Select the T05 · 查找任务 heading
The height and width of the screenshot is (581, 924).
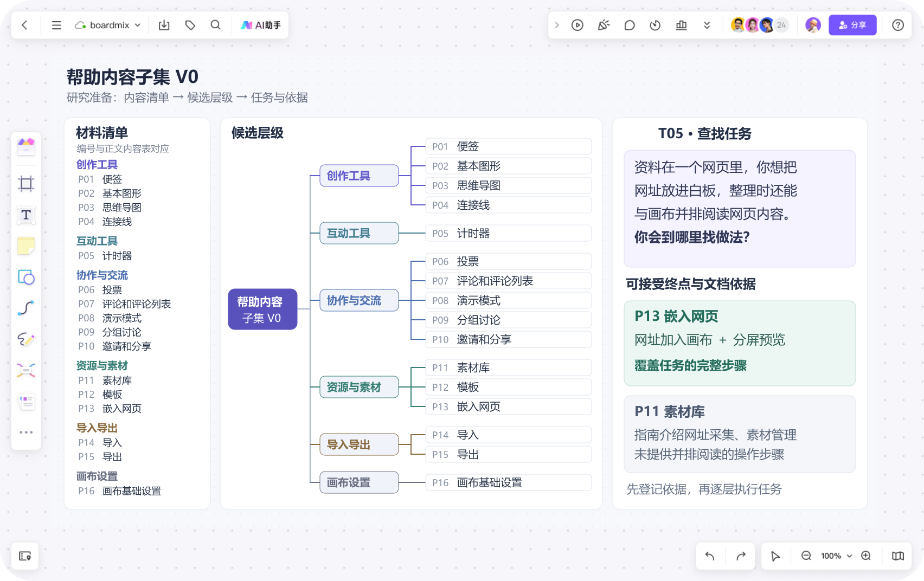pyautogui.click(x=704, y=133)
